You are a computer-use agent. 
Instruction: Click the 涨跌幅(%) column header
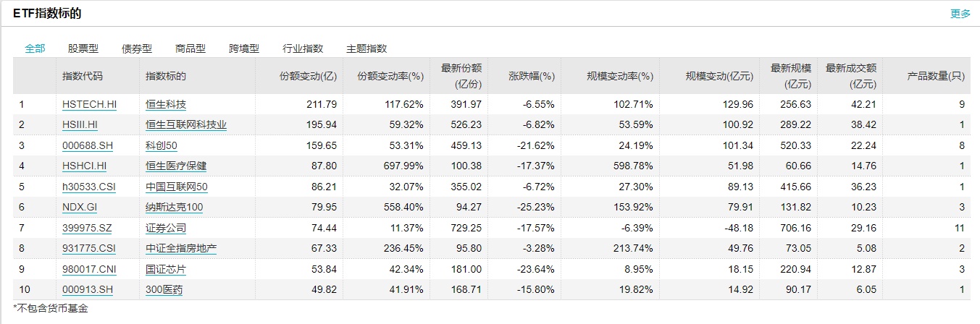[532, 75]
